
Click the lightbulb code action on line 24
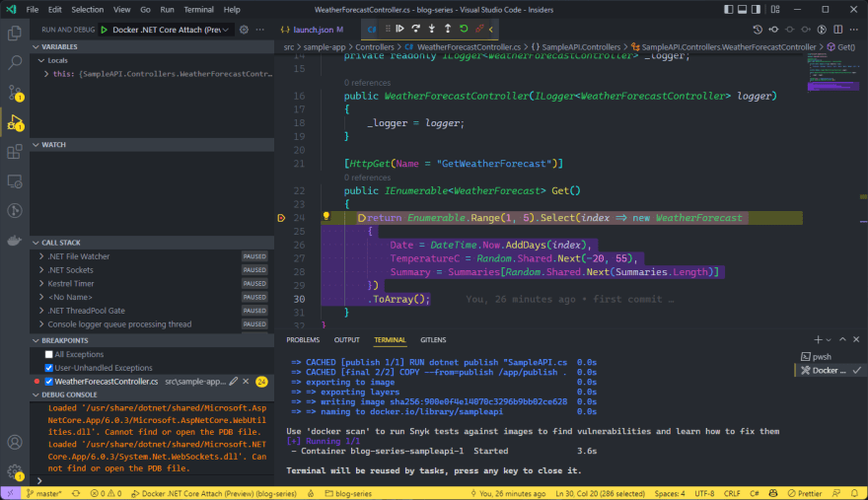coord(326,217)
